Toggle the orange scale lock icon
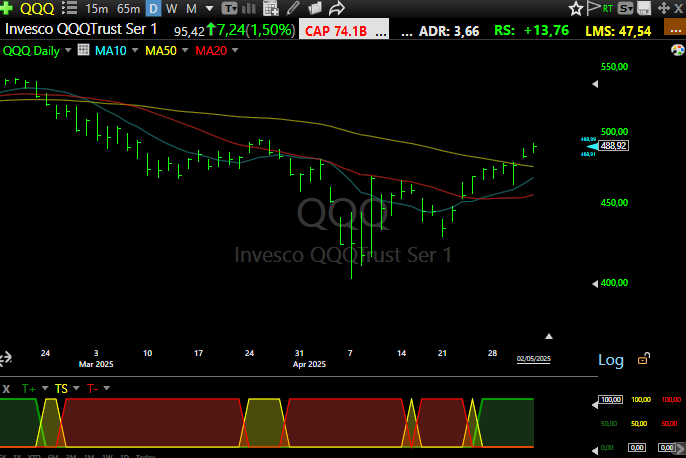The width and height of the screenshot is (686, 458). (644, 359)
